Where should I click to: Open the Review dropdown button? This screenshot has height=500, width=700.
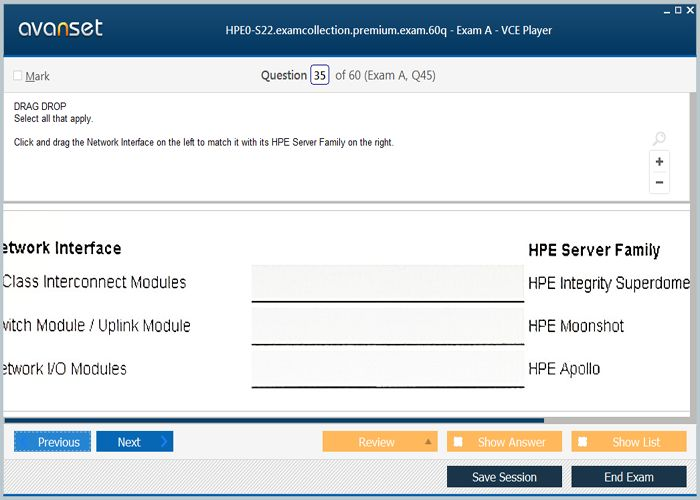coord(379,442)
